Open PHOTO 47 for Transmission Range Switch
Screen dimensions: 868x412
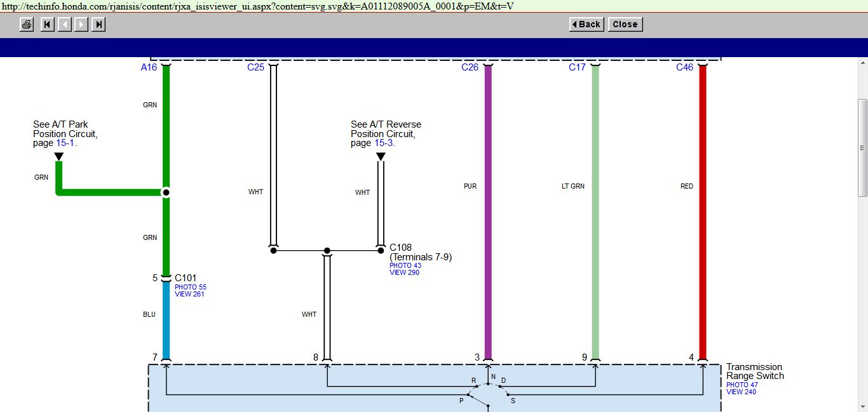742,385
